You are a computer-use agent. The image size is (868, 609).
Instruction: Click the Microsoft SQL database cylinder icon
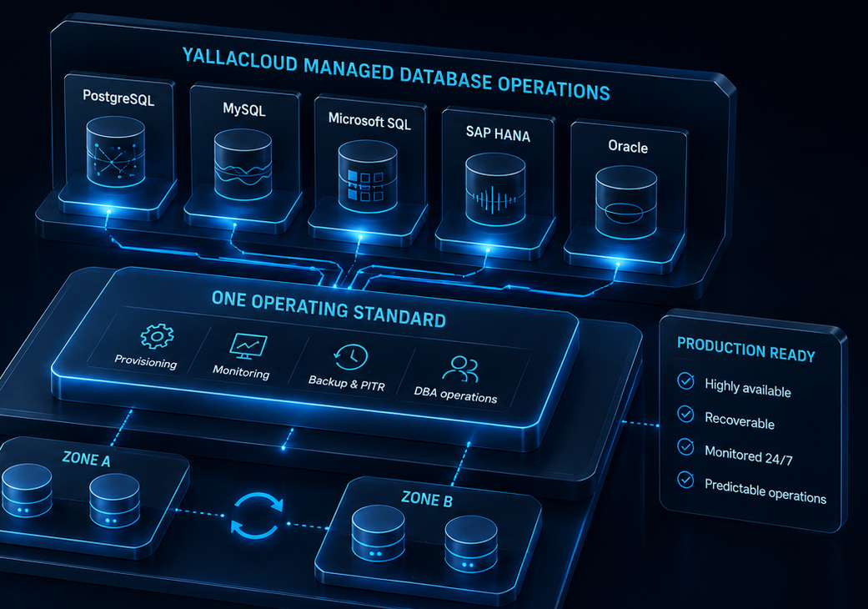point(368,176)
